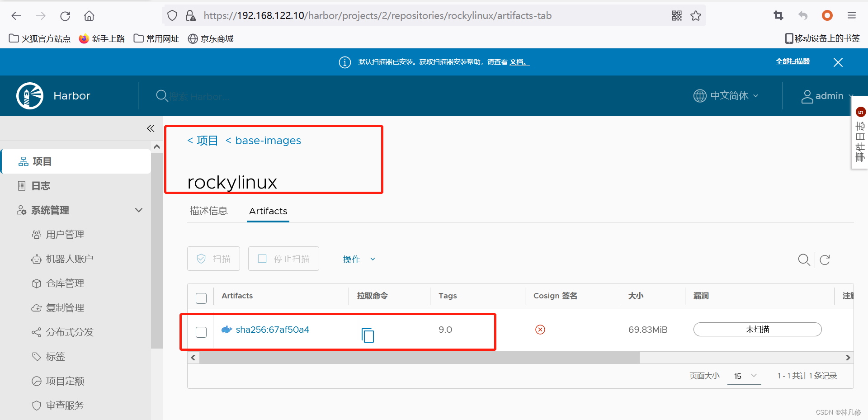Open 项目 in the sidebar
Image resolution: width=868 pixels, height=420 pixels.
click(76, 161)
